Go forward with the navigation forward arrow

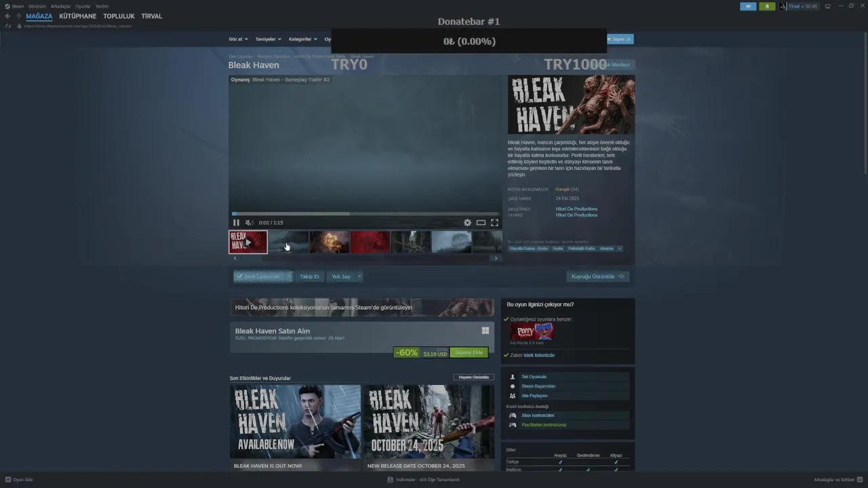pos(18,16)
